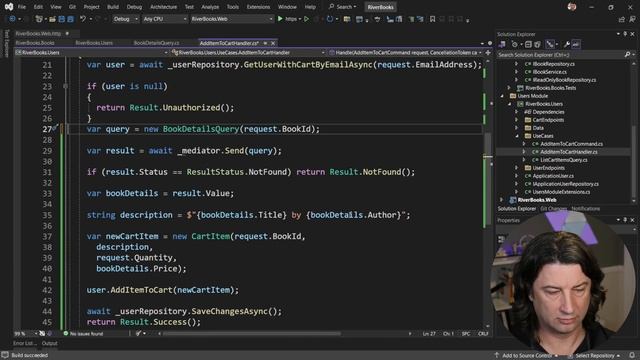Select AddItemToCartCommand.cs in Solution Explorer
640x360 pixels.
coord(571,144)
